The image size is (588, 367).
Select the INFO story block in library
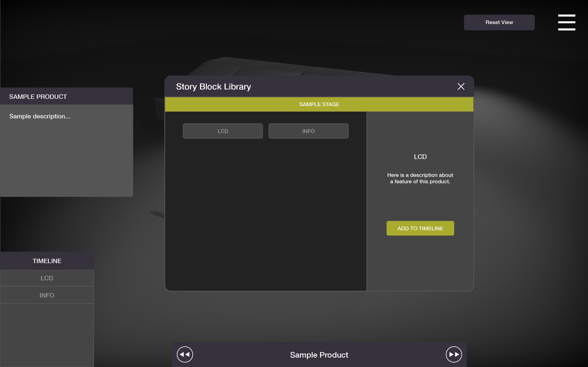(x=308, y=131)
